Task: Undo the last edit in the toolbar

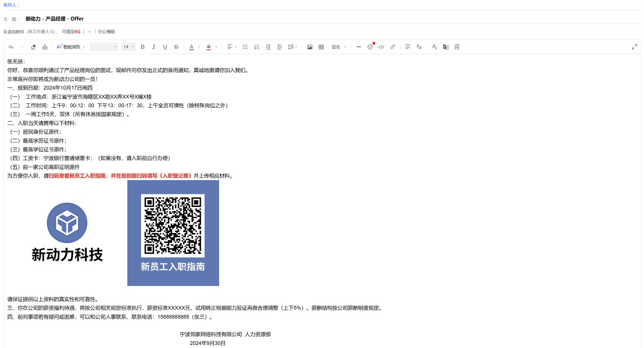Action: pyautogui.click(x=11, y=47)
